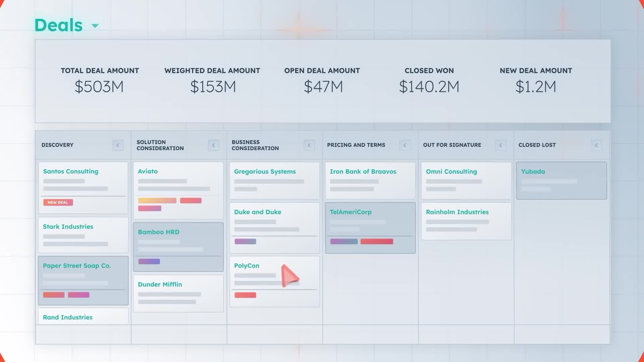Click the Closed Won $140.2M value
This screenshot has width=644, height=362.
point(429,87)
